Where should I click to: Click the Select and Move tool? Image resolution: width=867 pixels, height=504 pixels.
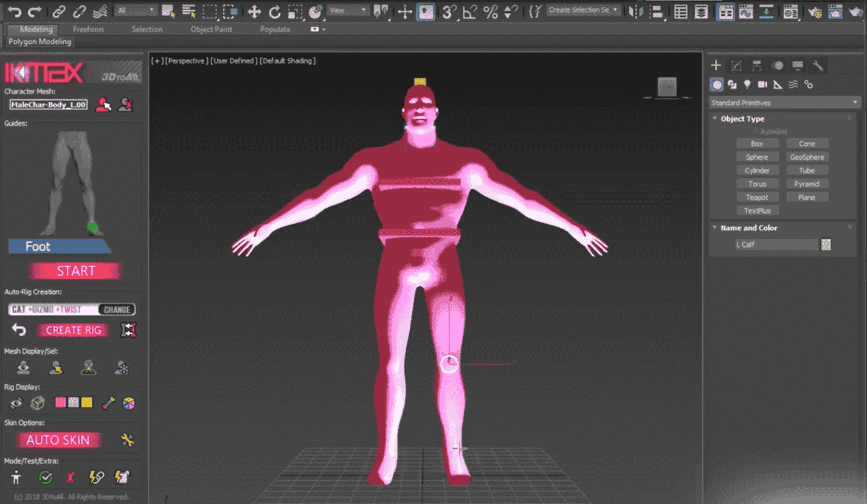[254, 12]
